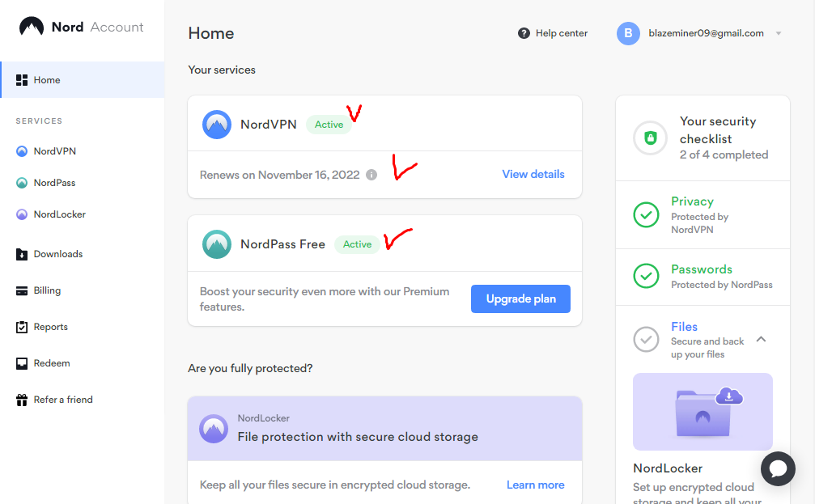
Task: Click the NordPass icon in sidebar
Action: click(x=22, y=183)
